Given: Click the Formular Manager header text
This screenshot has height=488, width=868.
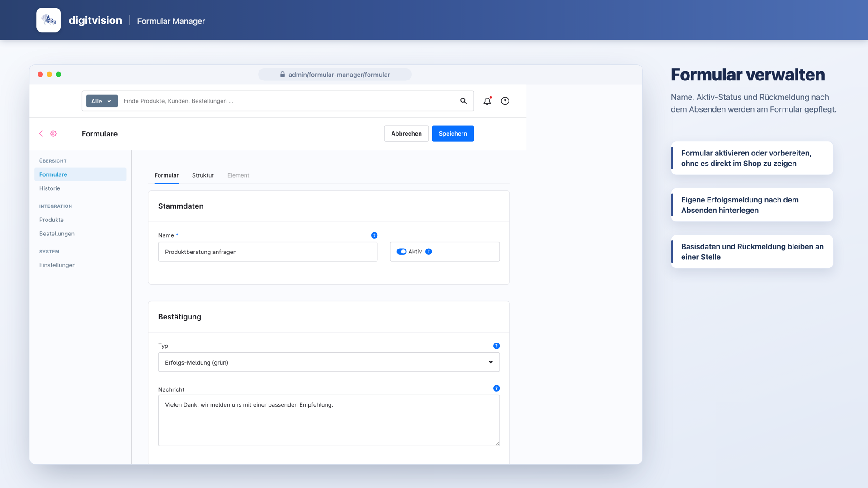Looking at the screenshot, I should click(x=171, y=21).
